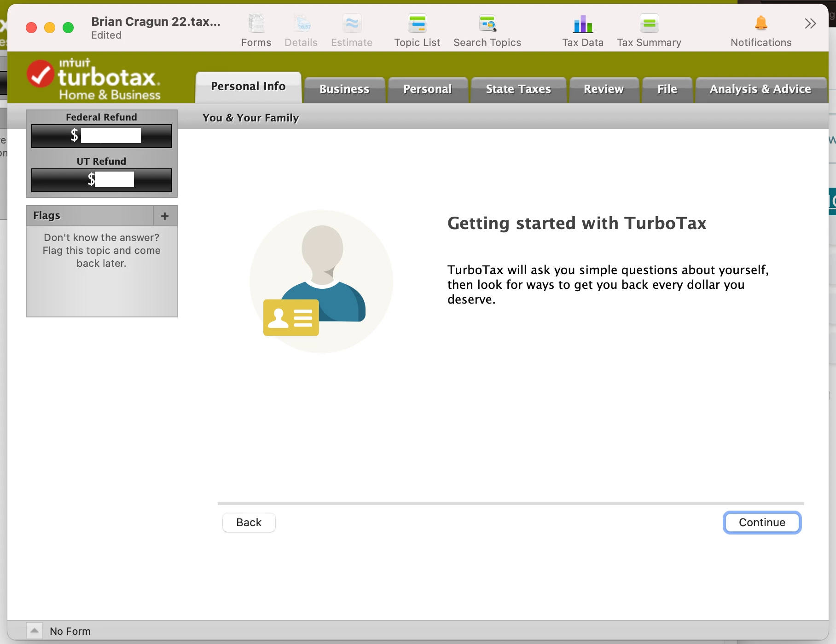This screenshot has width=836, height=644.
Task: Select the File tab
Action: [667, 89]
